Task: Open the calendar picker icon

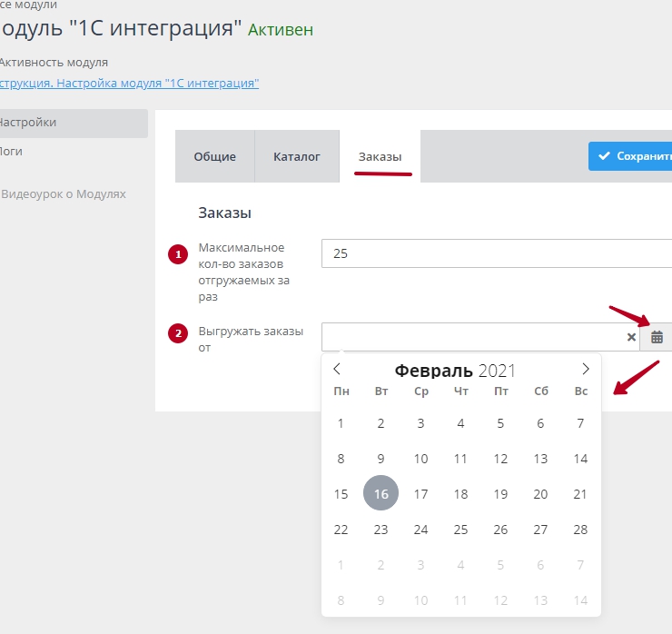Action: [x=657, y=337]
